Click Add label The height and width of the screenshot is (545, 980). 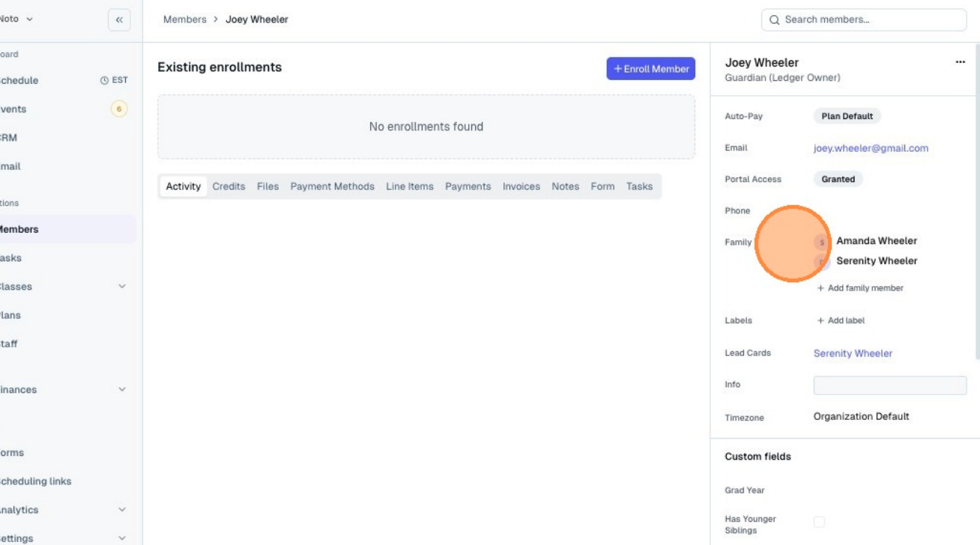pyautogui.click(x=841, y=320)
